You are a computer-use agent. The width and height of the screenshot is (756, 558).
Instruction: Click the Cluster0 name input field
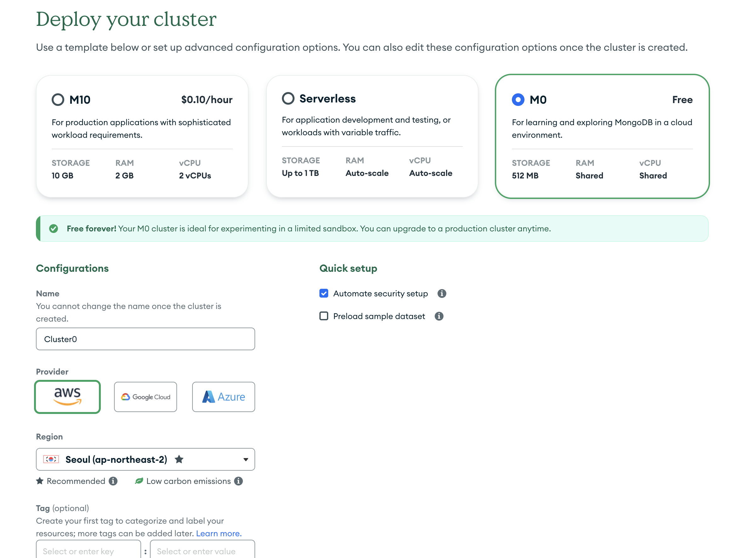pyautogui.click(x=146, y=339)
